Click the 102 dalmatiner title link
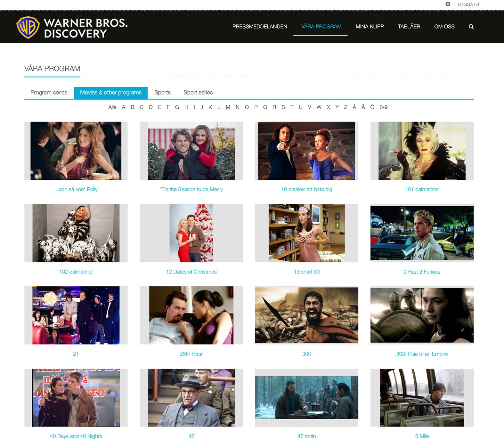 (76, 272)
